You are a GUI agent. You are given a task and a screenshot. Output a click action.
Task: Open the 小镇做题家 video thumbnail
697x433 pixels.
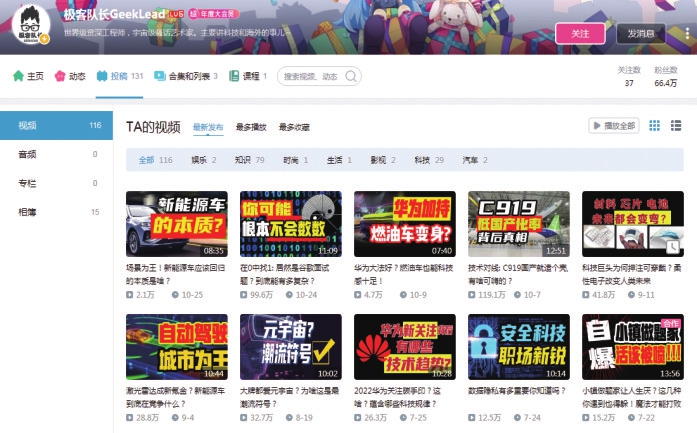633,347
